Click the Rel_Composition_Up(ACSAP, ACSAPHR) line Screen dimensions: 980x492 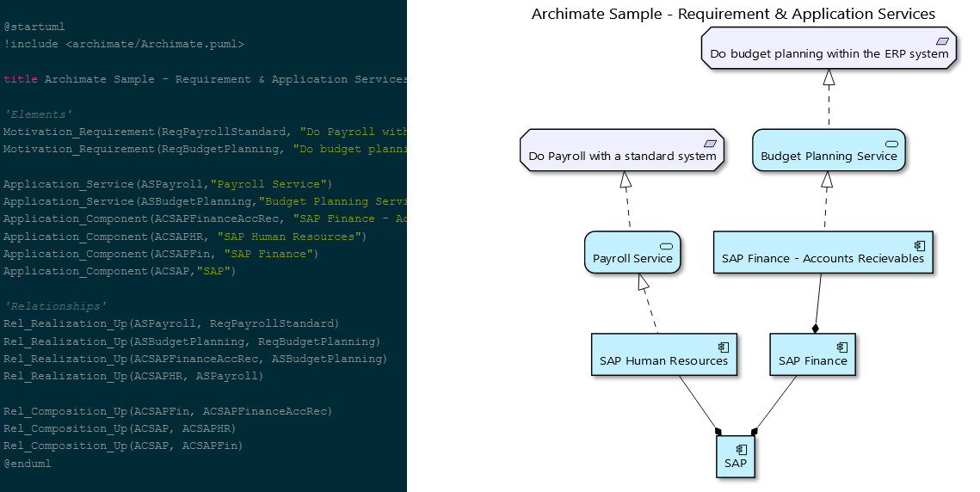click(120, 428)
